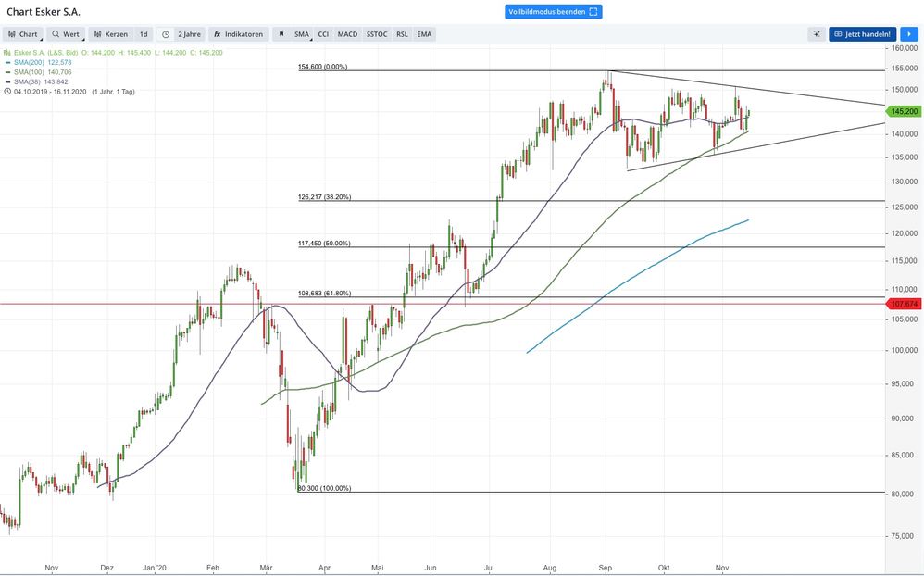
Task: Click the candlestick icon next to Esker S.A. legend
Action: click(7, 53)
